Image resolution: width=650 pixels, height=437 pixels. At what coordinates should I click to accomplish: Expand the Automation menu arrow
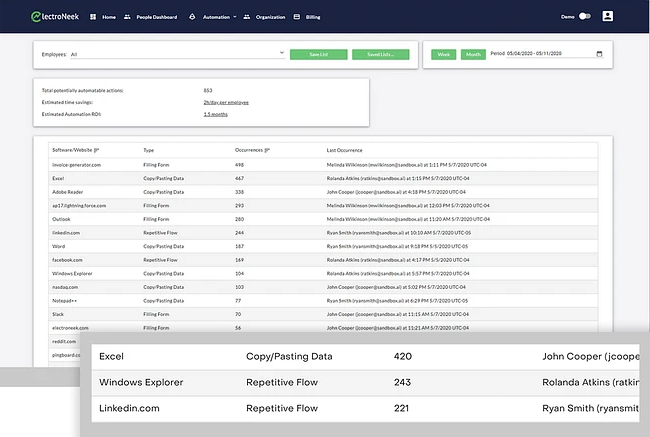click(236, 17)
